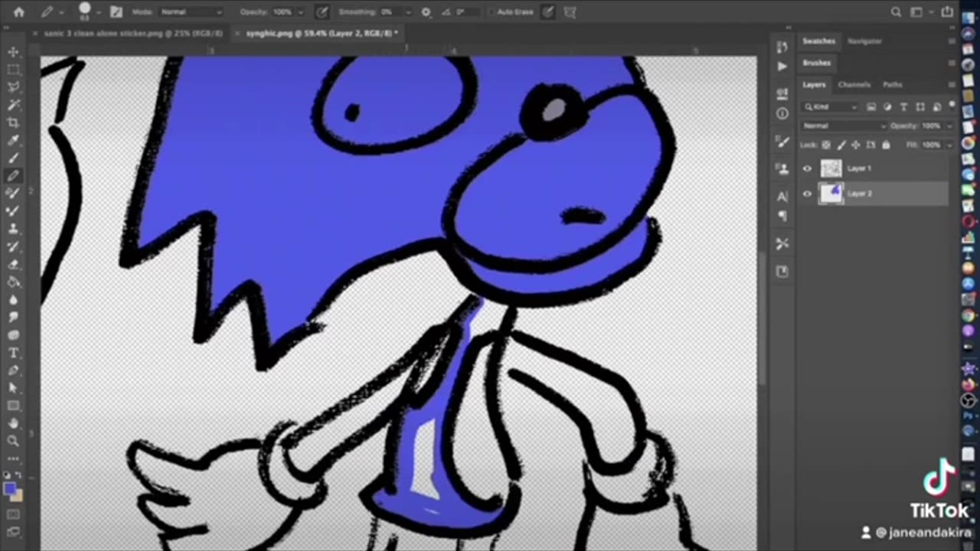The height and width of the screenshot is (551, 980).
Task: Open the Actions panel play icon
Action: point(782,67)
